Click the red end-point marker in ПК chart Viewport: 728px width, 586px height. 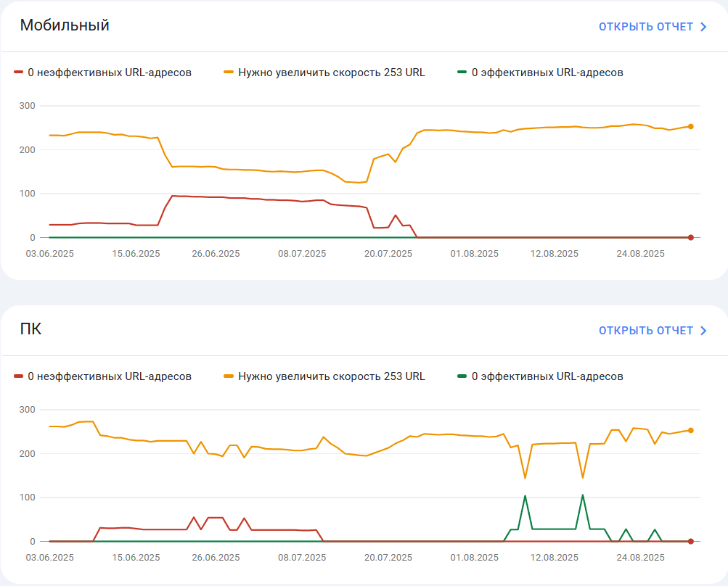(x=691, y=542)
